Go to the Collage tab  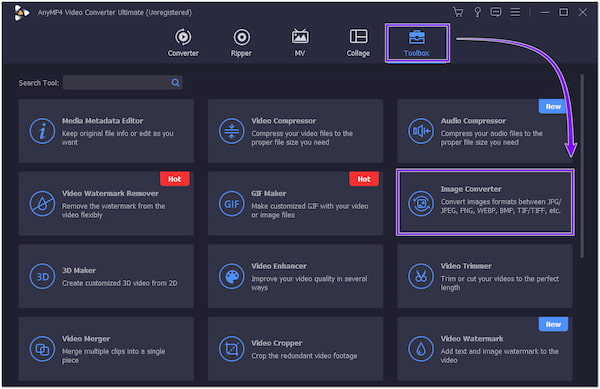click(358, 43)
